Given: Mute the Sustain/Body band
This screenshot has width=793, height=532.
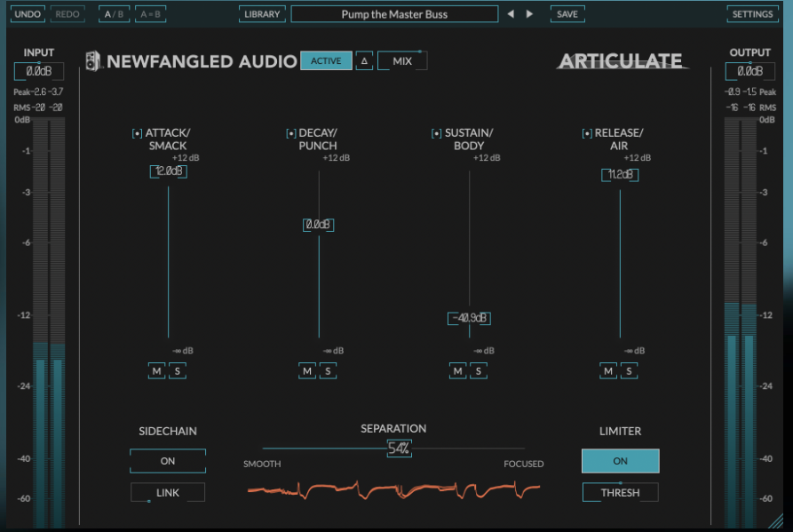Looking at the screenshot, I should point(457,371).
